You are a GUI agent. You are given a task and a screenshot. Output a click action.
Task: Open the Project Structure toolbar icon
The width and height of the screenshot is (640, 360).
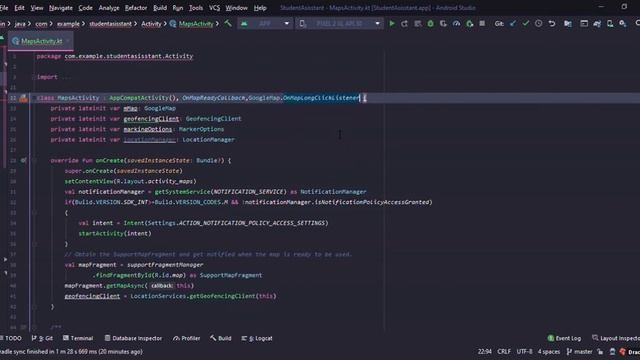[568, 24]
